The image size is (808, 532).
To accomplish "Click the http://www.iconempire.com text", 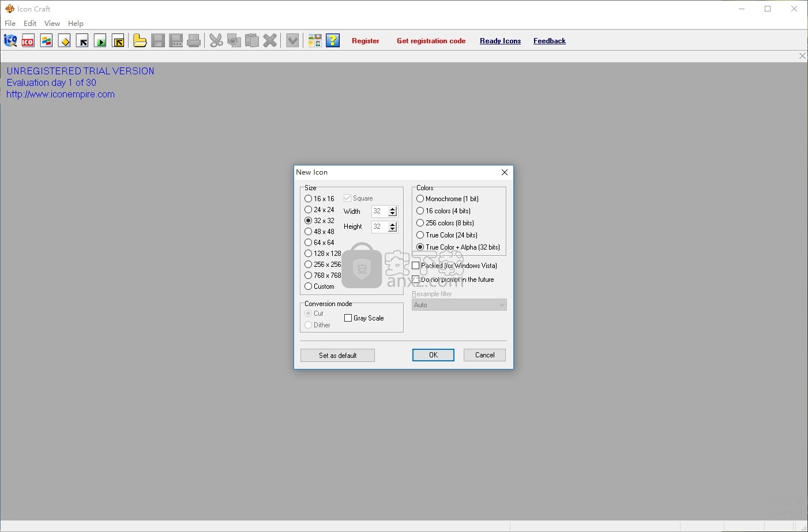I will click(x=61, y=95).
